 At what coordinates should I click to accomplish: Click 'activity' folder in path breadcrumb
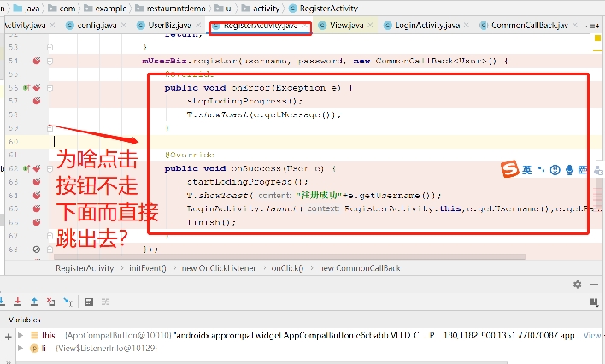pos(267,8)
